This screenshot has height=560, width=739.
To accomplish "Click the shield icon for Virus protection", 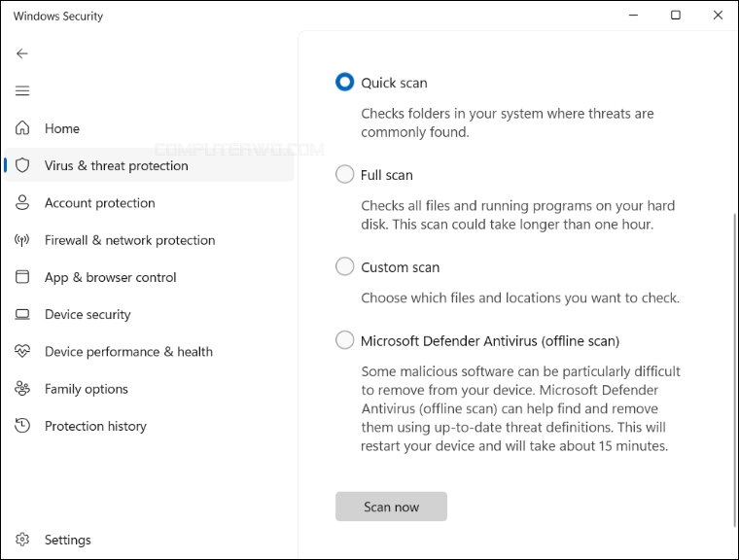I will (x=22, y=165).
